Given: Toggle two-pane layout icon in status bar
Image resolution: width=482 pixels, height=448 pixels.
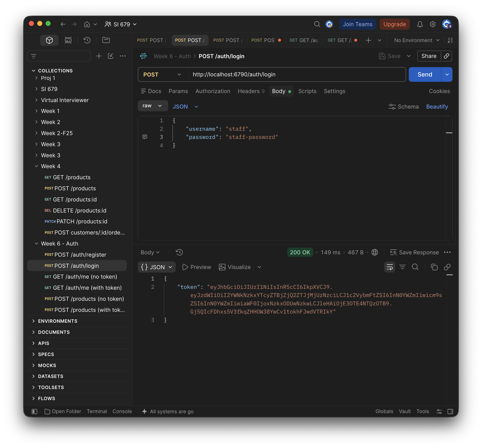Looking at the screenshot, I should pos(450,411).
